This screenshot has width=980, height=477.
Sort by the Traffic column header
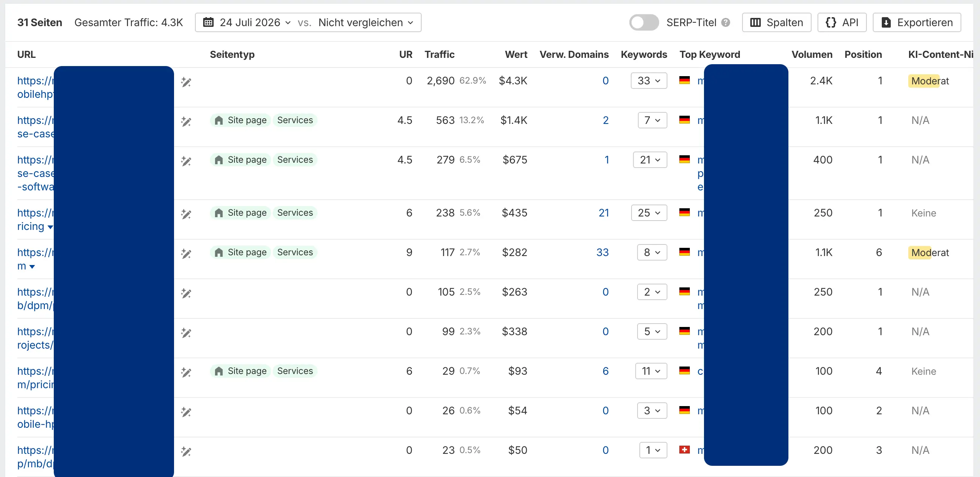pos(440,54)
